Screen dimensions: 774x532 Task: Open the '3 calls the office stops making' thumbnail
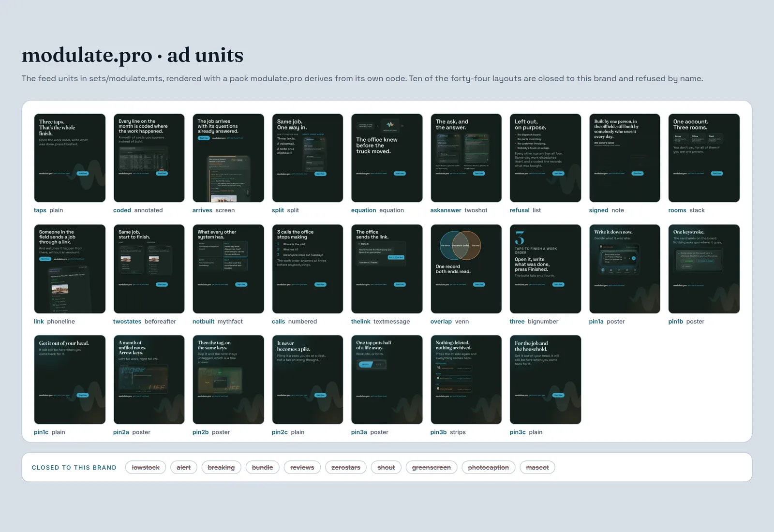(x=308, y=269)
